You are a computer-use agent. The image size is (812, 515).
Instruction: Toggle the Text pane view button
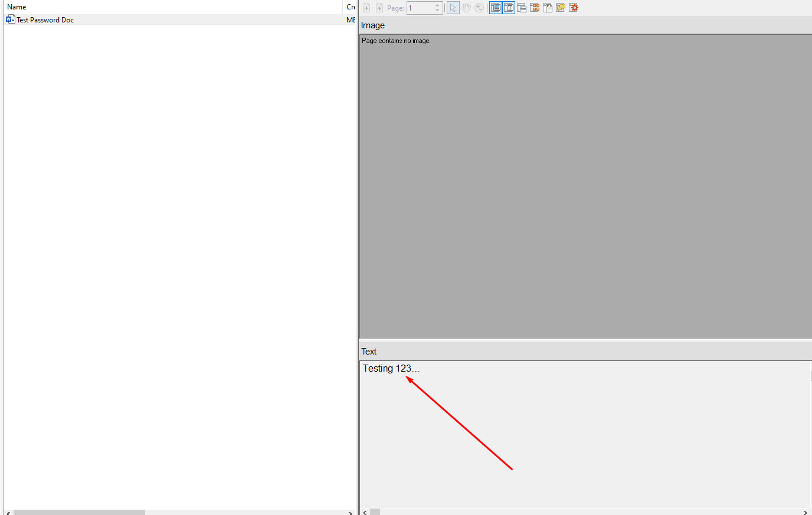click(x=509, y=8)
